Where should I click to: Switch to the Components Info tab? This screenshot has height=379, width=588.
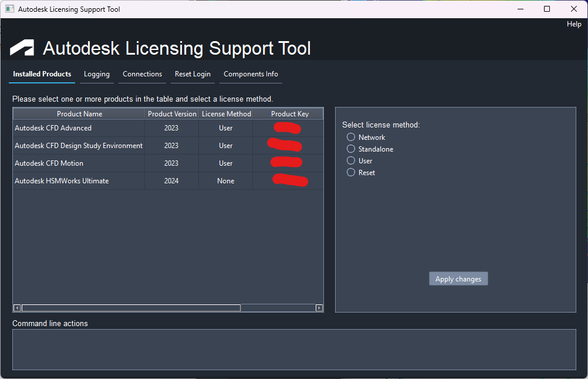point(251,74)
